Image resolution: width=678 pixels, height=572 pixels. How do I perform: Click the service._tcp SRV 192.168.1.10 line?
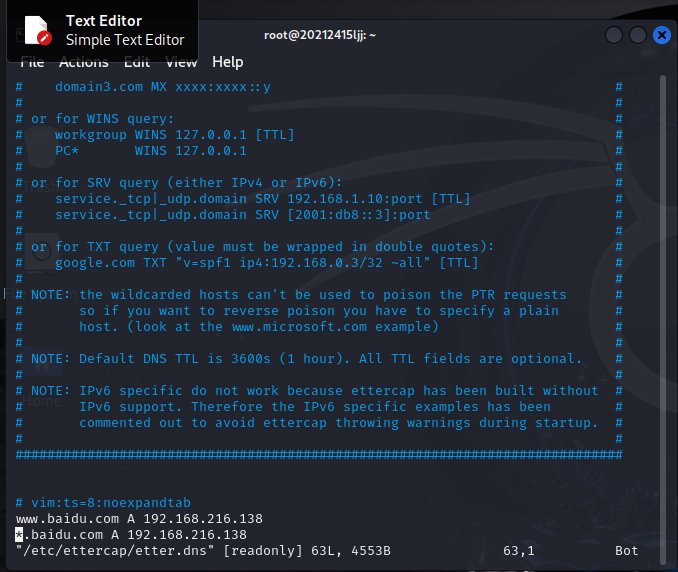[x=262, y=199]
